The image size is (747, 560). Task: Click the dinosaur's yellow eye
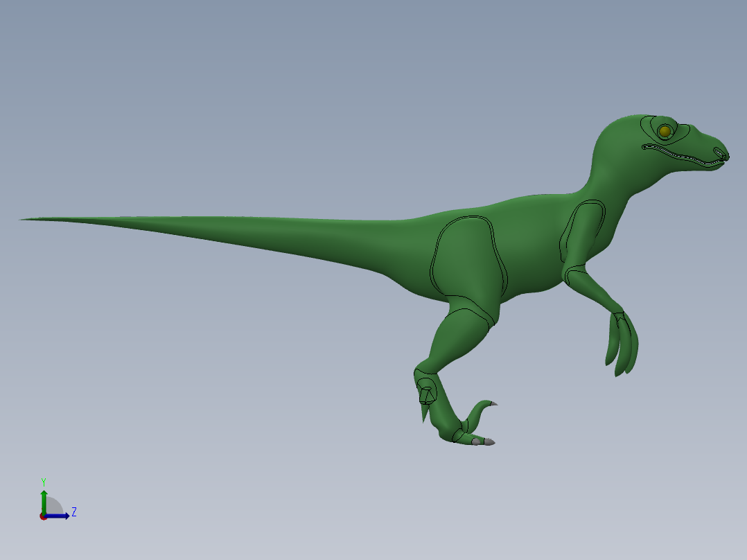(x=665, y=131)
